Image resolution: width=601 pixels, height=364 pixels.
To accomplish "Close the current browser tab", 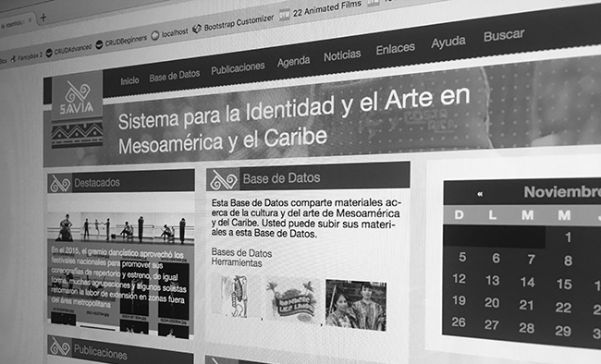I will click(31, 20).
